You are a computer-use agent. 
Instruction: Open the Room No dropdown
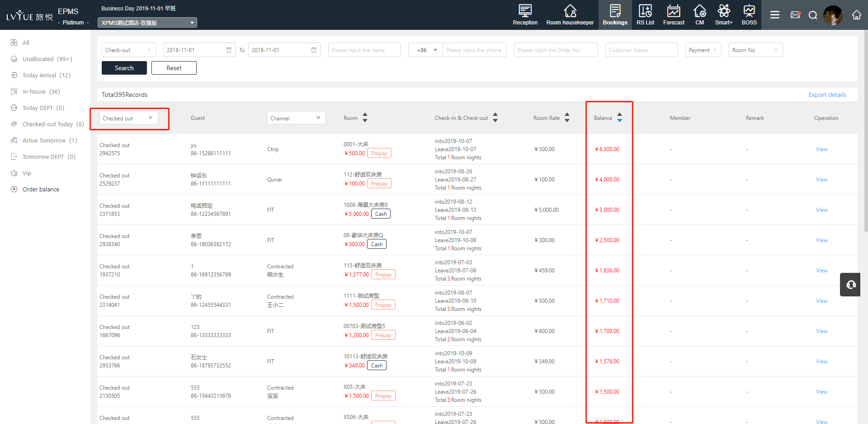click(755, 50)
